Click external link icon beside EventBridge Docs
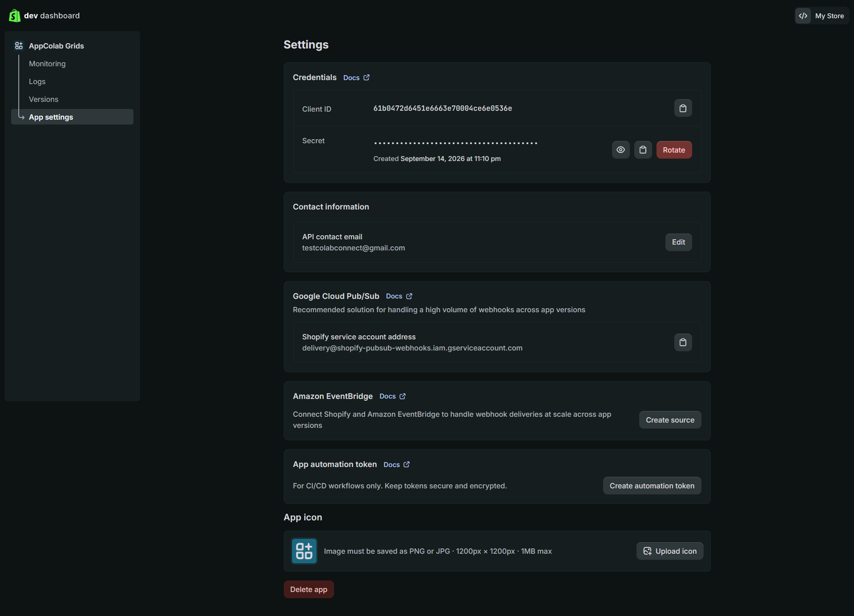Screen dimensions: 854x616 point(403,396)
